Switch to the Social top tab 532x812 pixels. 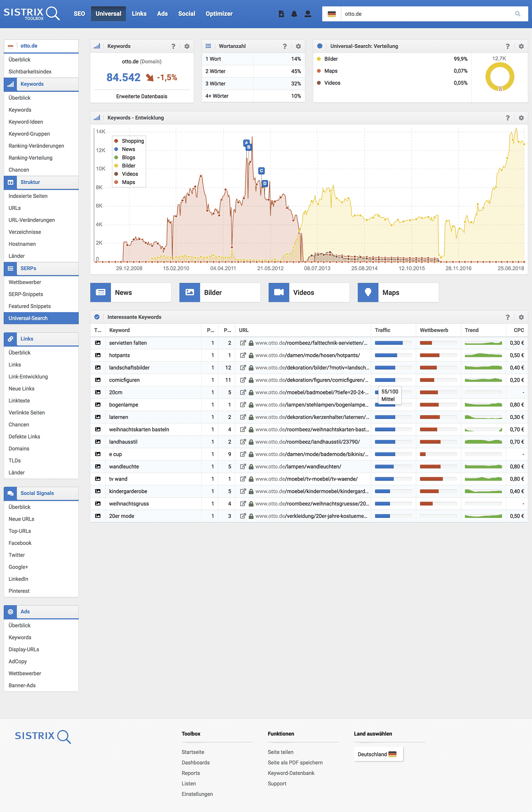coord(187,13)
